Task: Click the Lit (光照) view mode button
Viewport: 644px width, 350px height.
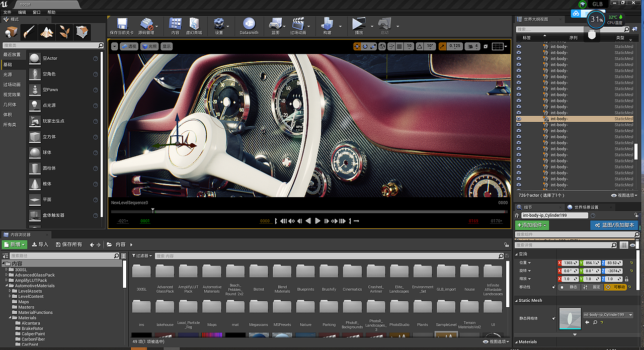Action: click(x=149, y=46)
